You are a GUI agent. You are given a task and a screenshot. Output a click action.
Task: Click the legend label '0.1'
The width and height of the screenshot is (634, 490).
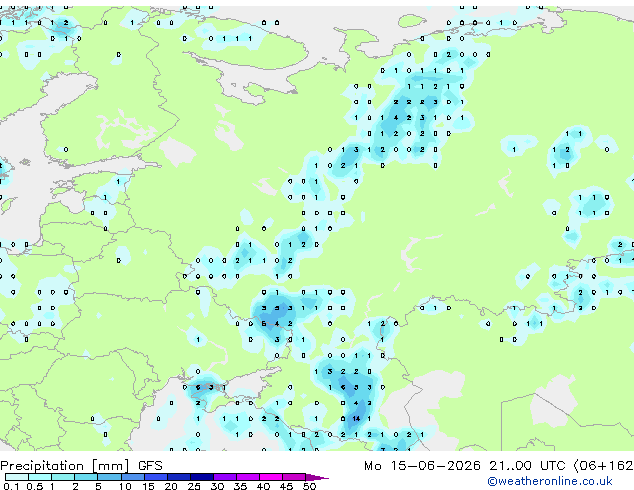pos(12,486)
